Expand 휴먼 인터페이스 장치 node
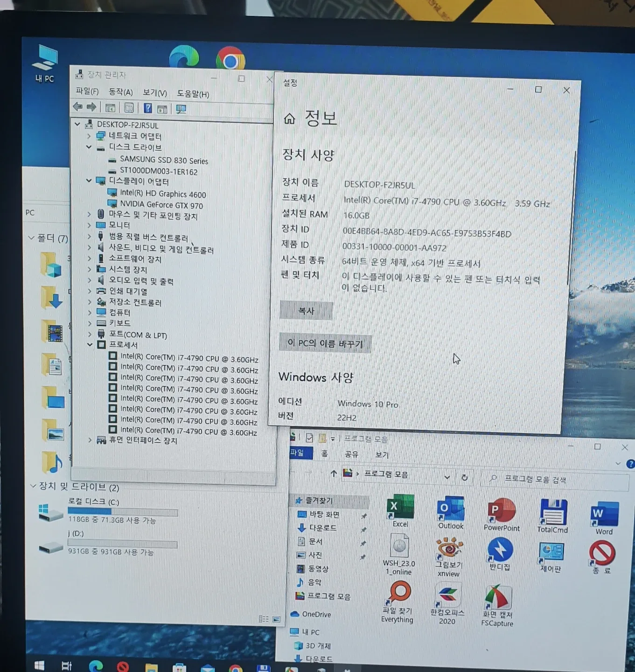 pos(90,440)
